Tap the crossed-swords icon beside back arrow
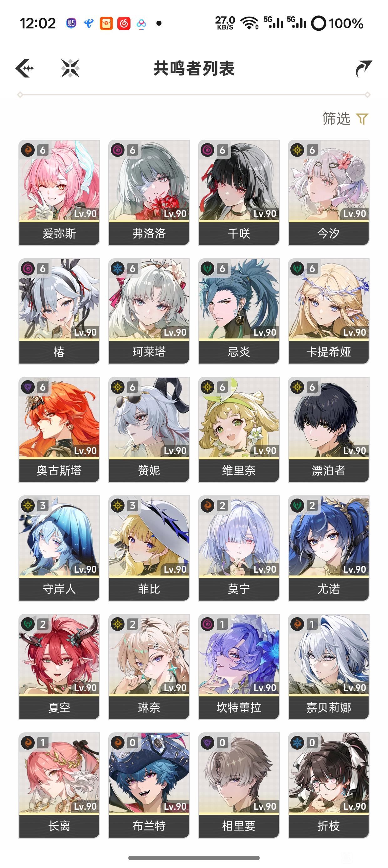Image resolution: width=388 pixels, height=868 pixels. pos(70,68)
